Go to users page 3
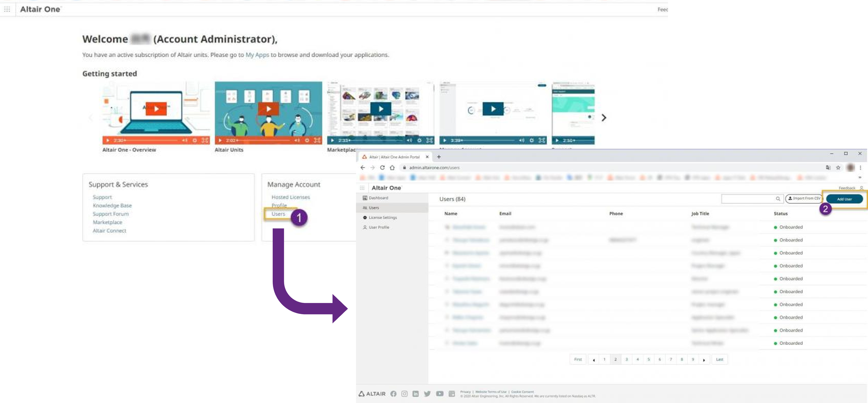 626,359
